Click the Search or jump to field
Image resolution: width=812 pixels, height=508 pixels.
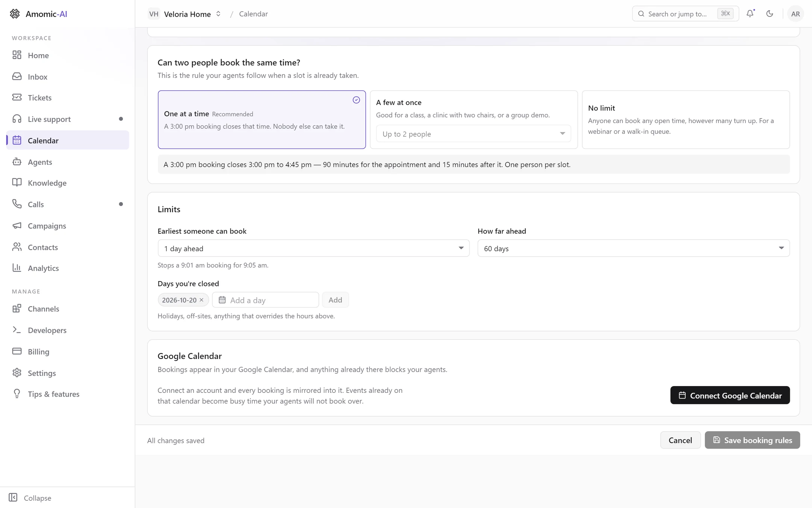pos(685,14)
